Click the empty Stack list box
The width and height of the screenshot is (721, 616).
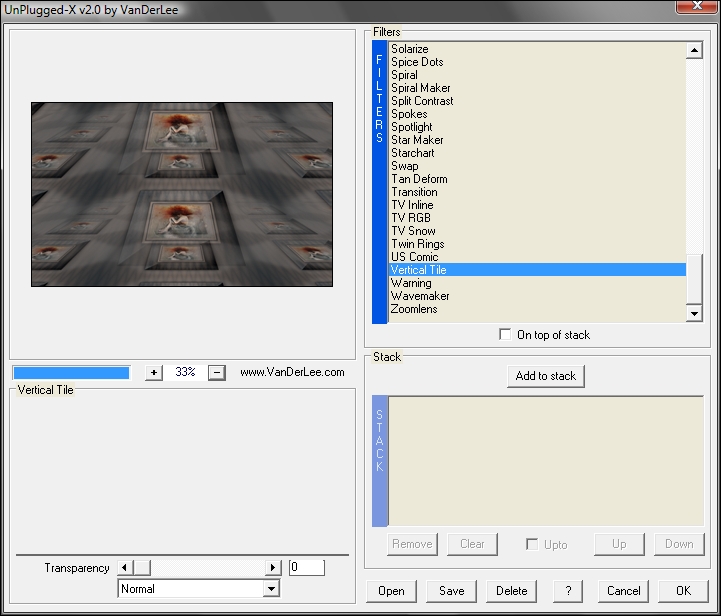pos(546,461)
